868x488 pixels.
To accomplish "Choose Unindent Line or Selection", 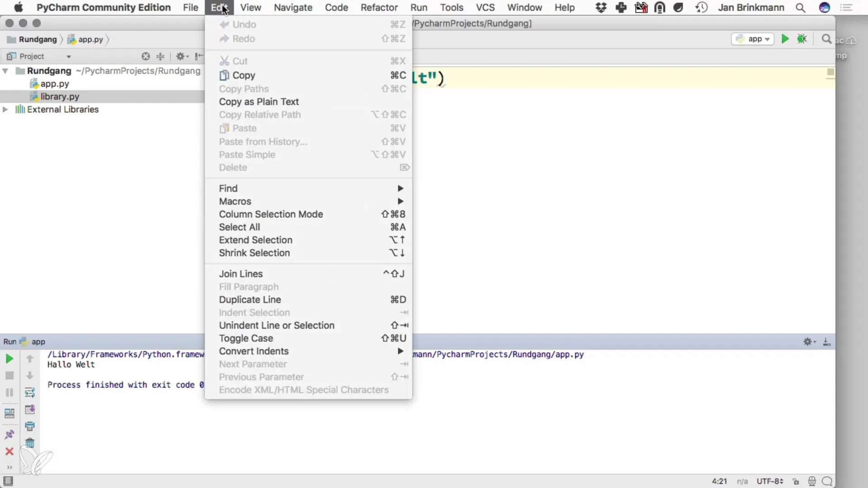I will click(x=309, y=325).
